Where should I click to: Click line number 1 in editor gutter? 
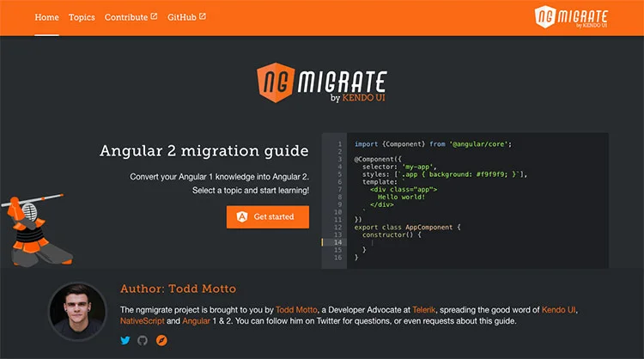[x=340, y=144]
